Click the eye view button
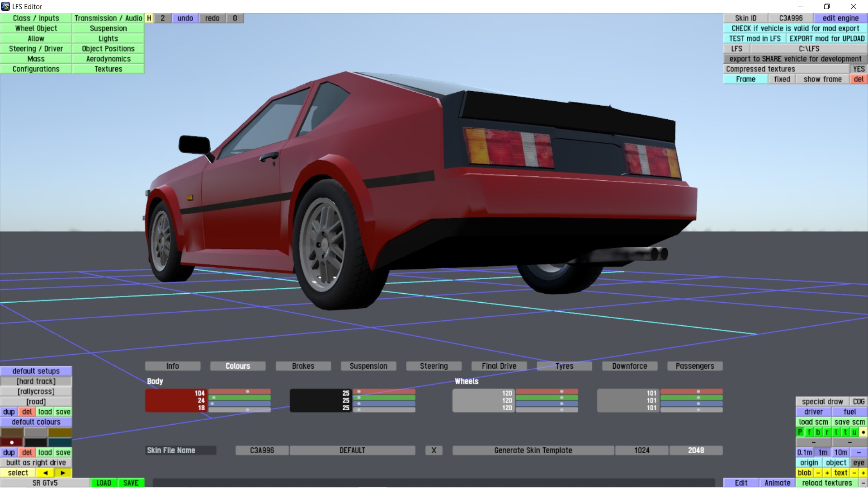Viewport: 868px width, 488px height. coord(859,463)
